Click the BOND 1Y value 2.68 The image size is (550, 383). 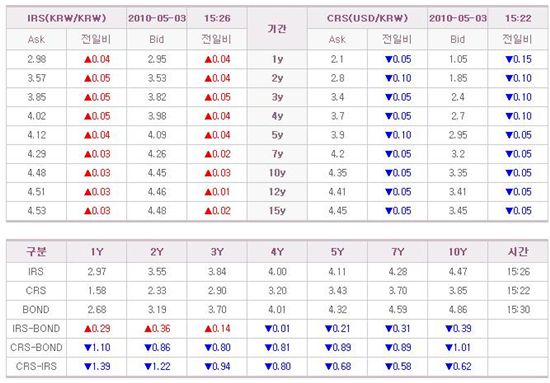97,310
